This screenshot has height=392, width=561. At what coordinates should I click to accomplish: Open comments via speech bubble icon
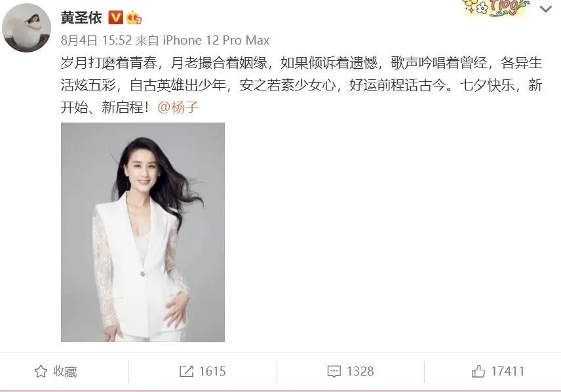[x=334, y=372]
